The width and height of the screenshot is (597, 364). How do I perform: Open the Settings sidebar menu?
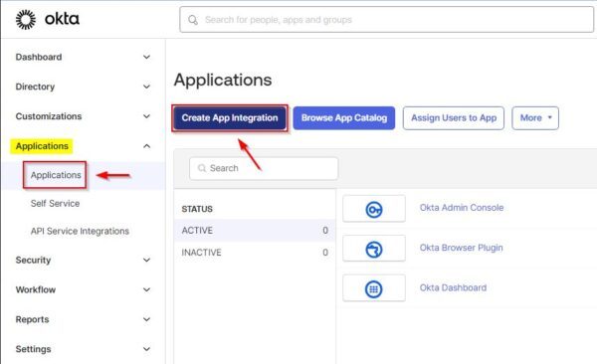point(33,349)
